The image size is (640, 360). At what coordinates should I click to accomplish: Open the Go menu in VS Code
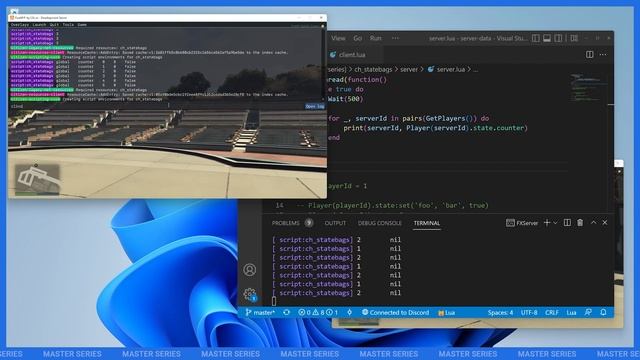click(x=358, y=38)
